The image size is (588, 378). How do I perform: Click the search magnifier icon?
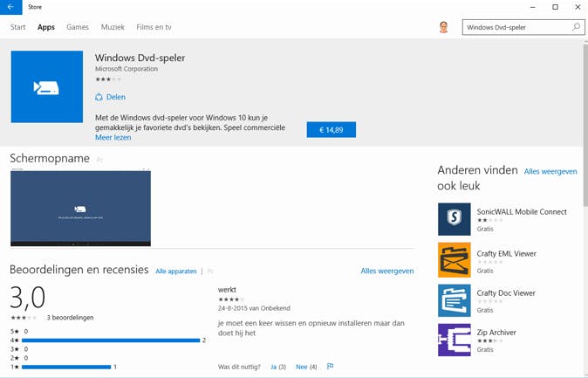(576, 27)
